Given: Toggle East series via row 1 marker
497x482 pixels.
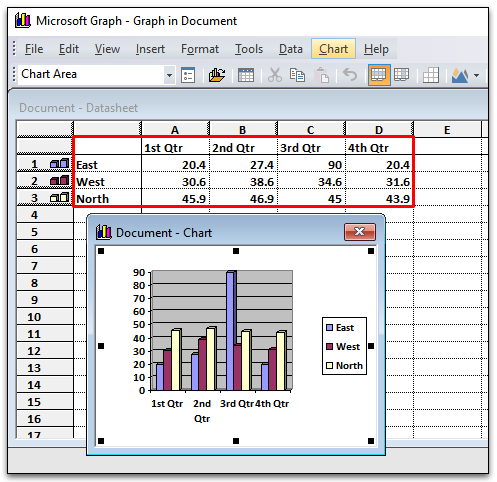Looking at the screenshot, I should (x=60, y=164).
